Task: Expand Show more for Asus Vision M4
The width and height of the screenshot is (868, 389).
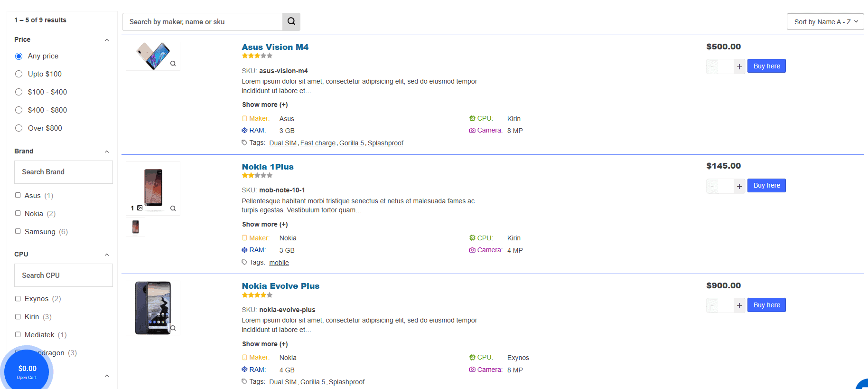Action: (265, 104)
